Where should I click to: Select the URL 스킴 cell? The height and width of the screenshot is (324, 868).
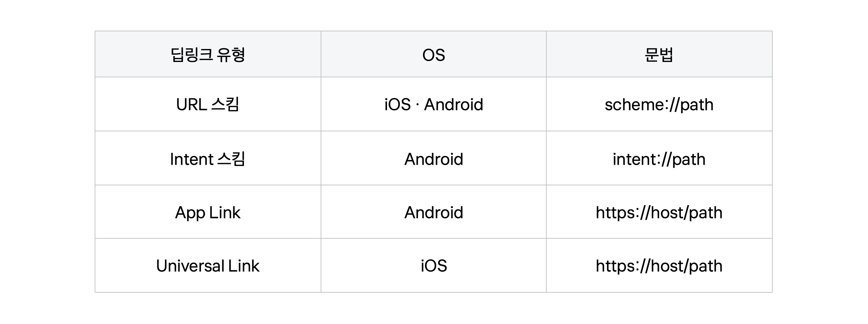click(x=208, y=104)
